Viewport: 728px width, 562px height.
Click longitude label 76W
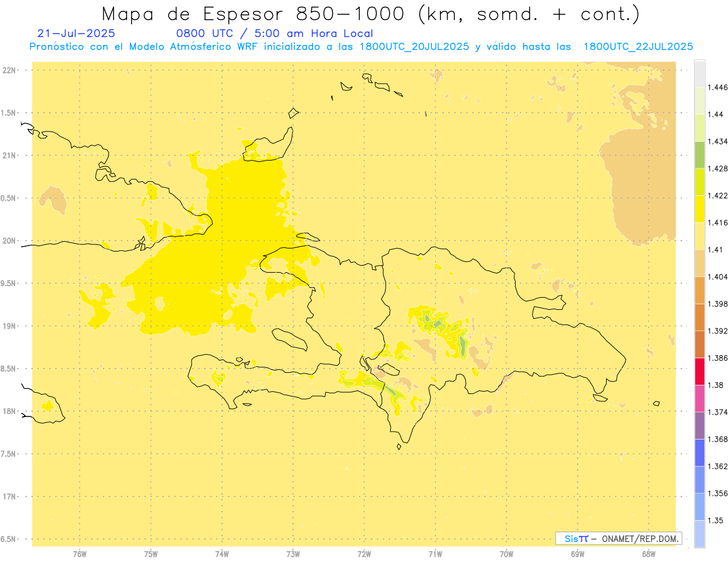click(79, 554)
